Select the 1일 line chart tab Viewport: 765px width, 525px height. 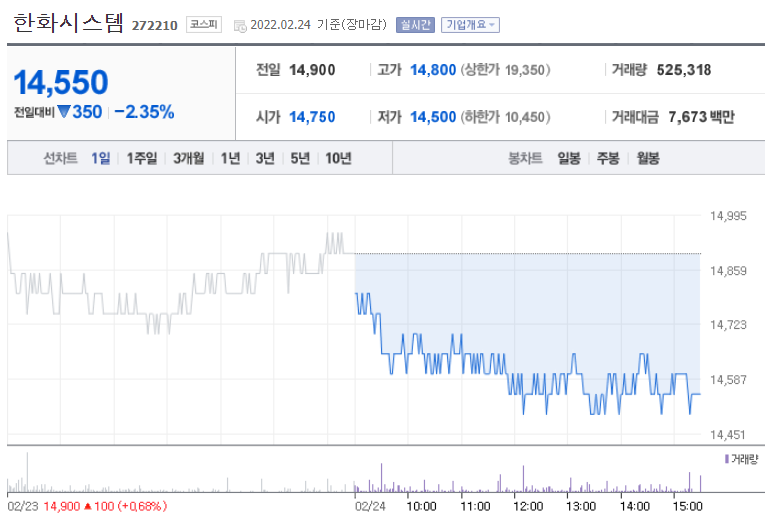[101, 158]
